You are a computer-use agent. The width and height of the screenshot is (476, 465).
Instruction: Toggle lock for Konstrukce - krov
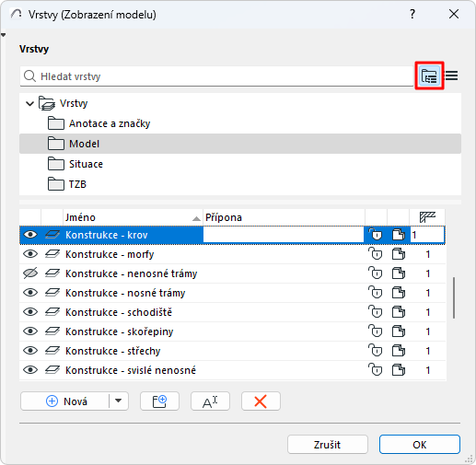pos(376,235)
